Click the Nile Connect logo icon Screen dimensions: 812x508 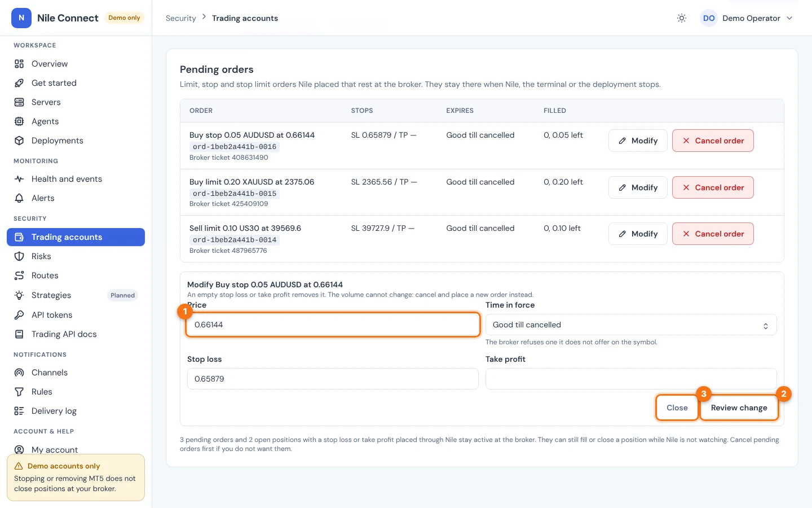(21, 18)
